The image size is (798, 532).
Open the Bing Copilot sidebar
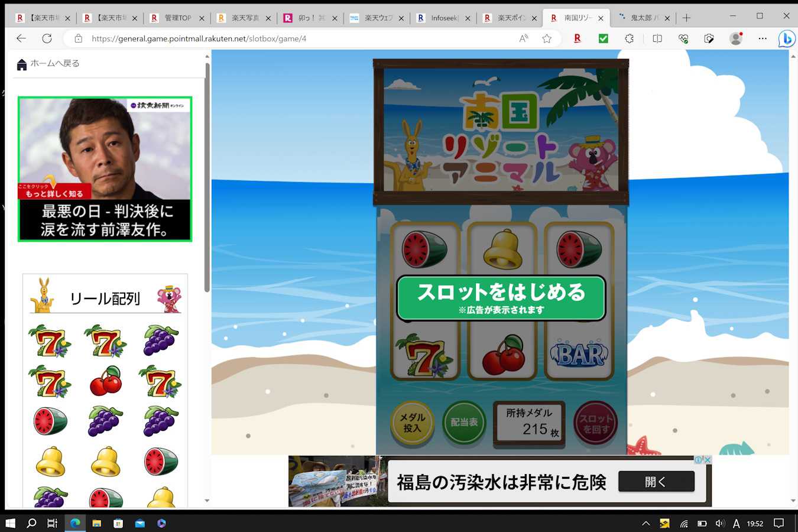pyautogui.click(x=786, y=38)
